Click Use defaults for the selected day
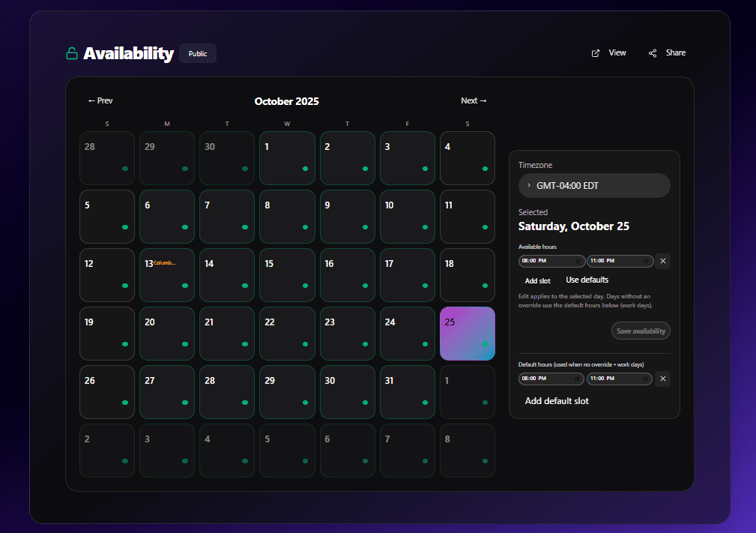The height and width of the screenshot is (533, 756). click(587, 280)
